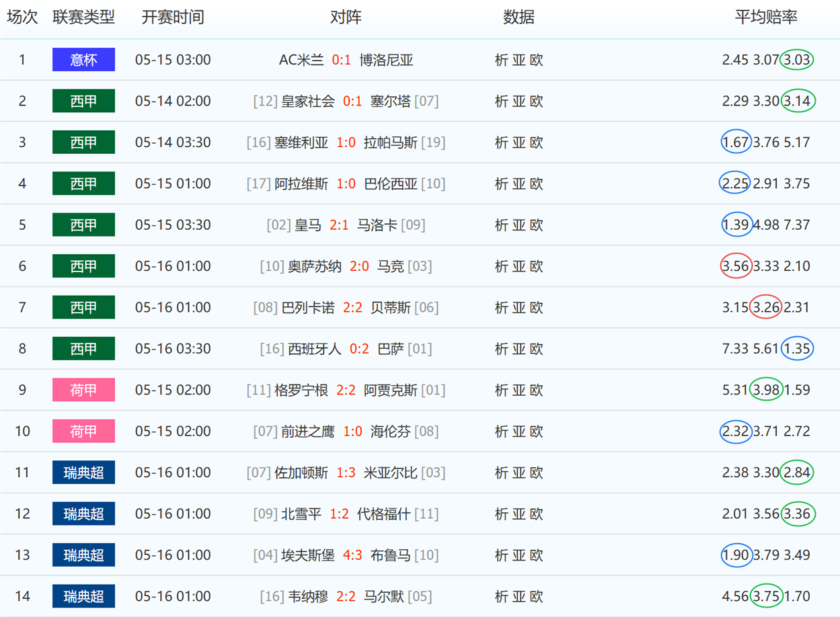This screenshot has width=840, height=617.
Task: Click kickoff time 05-15 03:00
Action: click(x=173, y=60)
